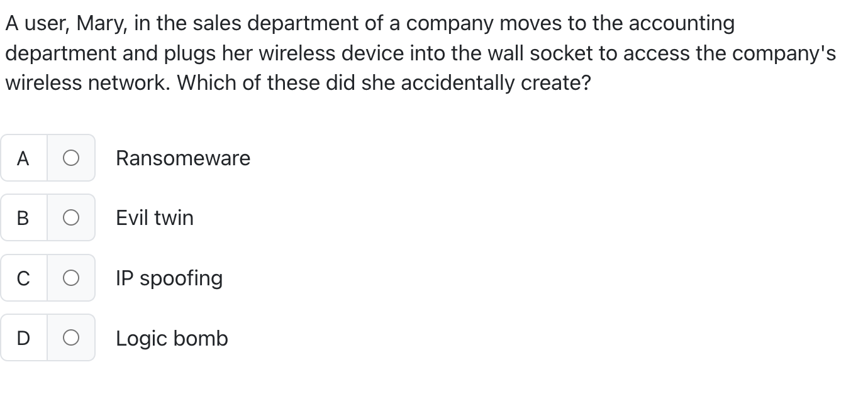This screenshot has width=868, height=416.
Task: Click the letter A label
Action: tap(23, 158)
